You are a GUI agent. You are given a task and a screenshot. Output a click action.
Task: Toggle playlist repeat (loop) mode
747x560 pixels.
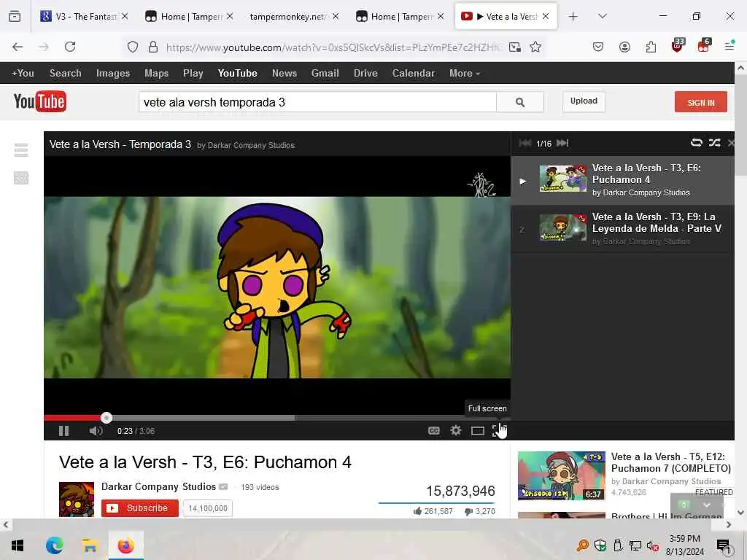(x=697, y=142)
